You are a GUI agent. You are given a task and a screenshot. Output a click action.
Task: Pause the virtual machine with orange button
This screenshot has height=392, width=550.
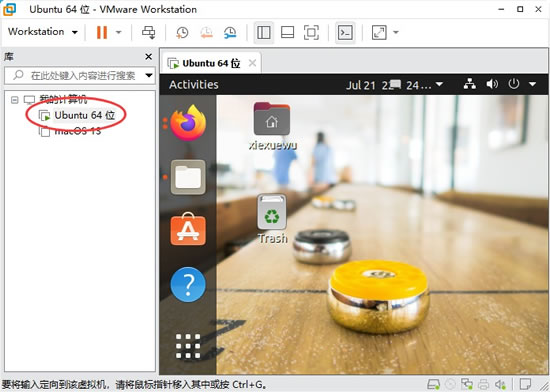point(102,32)
